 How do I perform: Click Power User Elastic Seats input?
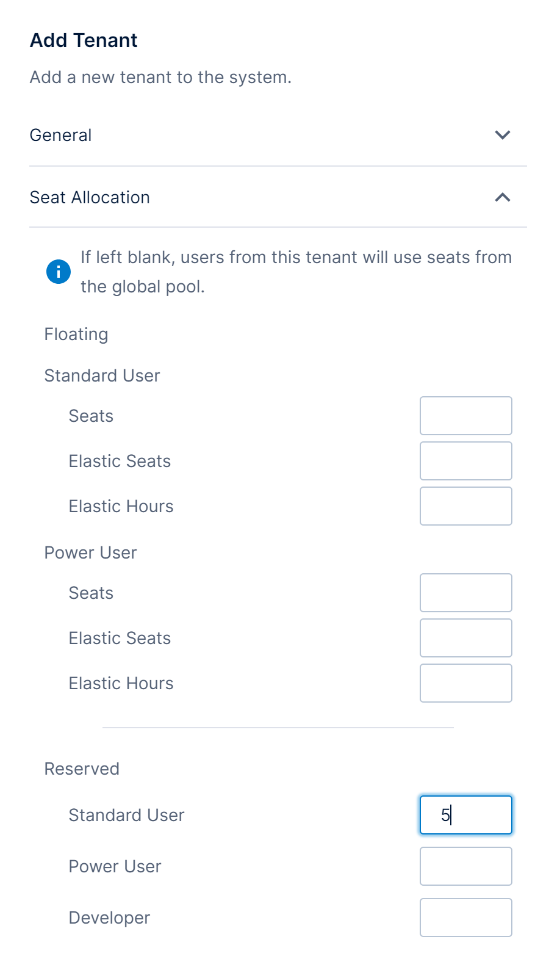click(465, 638)
